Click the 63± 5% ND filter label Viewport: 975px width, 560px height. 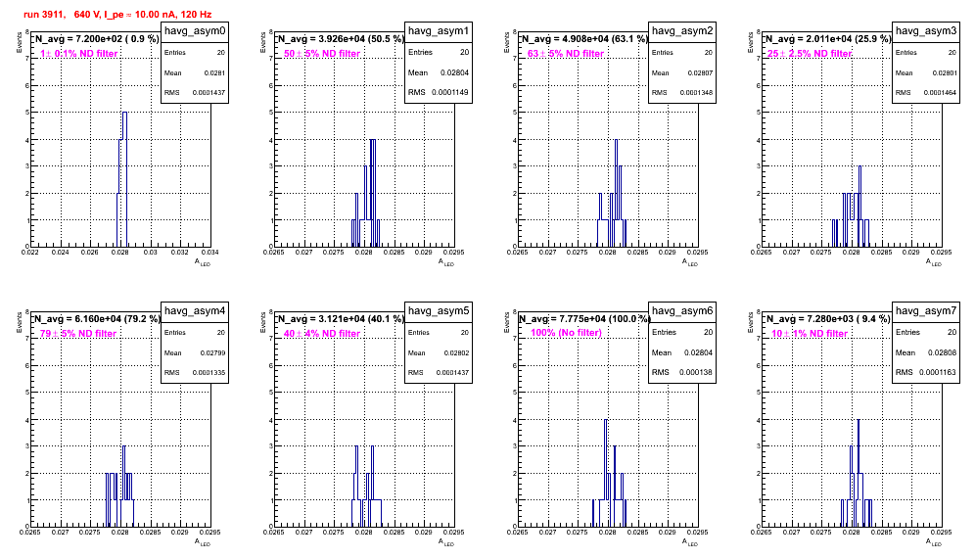[x=566, y=54]
